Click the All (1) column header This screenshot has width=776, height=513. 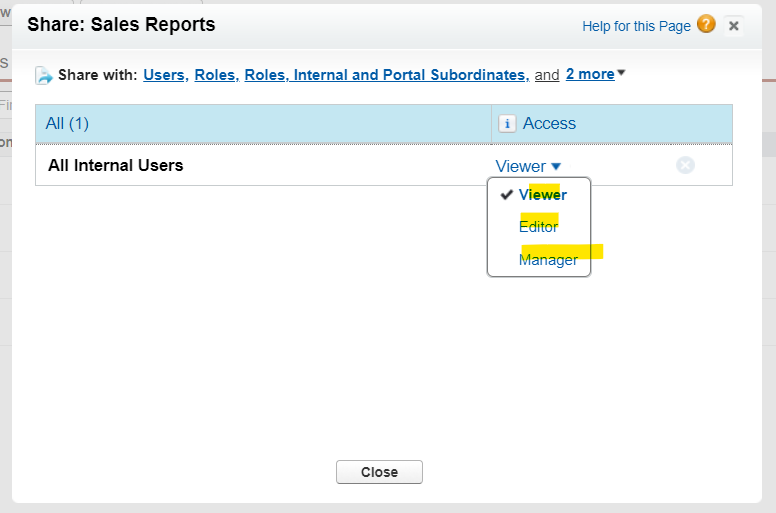68,124
